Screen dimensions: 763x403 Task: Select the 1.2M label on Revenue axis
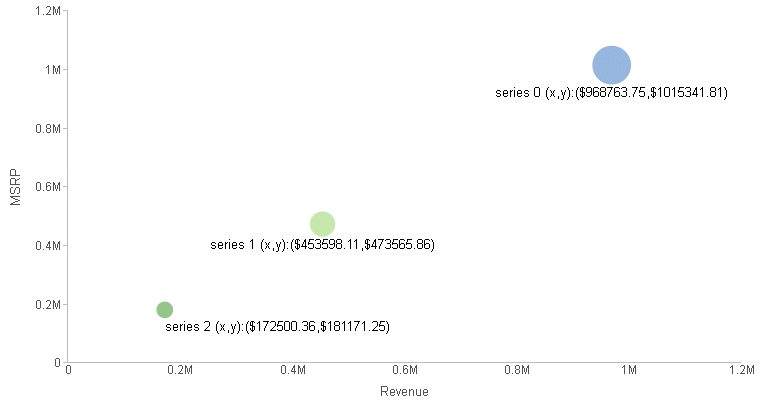(x=742, y=370)
